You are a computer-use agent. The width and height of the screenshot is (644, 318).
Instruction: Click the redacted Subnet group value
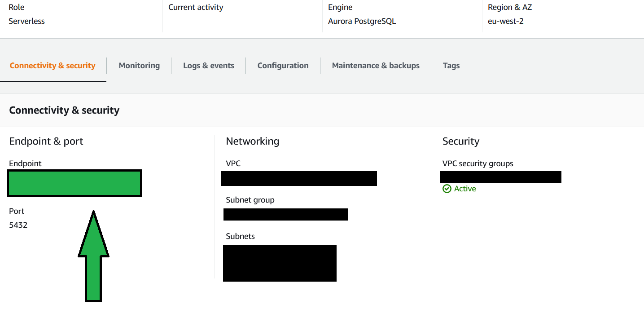click(x=285, y=214)
